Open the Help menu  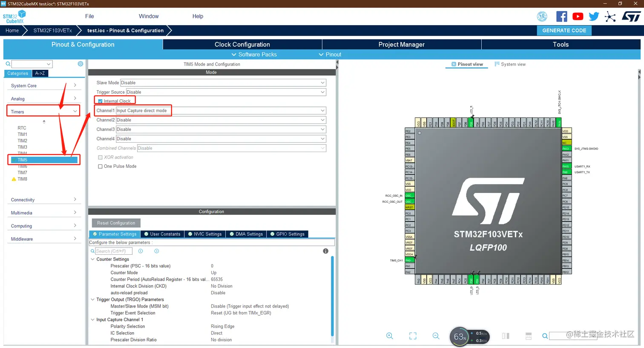tap(198, 16)
